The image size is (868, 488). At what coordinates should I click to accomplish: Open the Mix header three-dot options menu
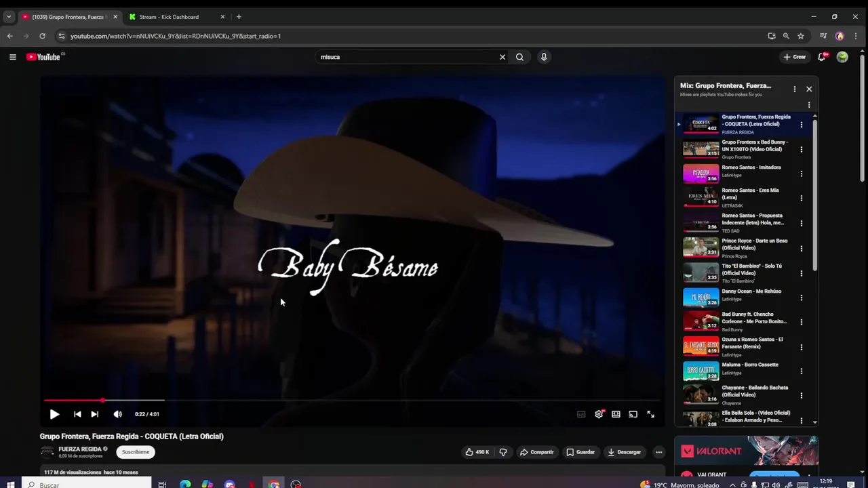tap(795, 89)
